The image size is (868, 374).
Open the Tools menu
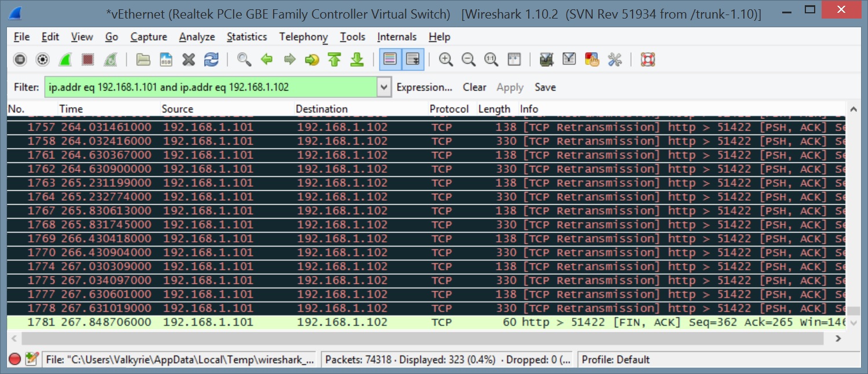(x=353, y=37)
